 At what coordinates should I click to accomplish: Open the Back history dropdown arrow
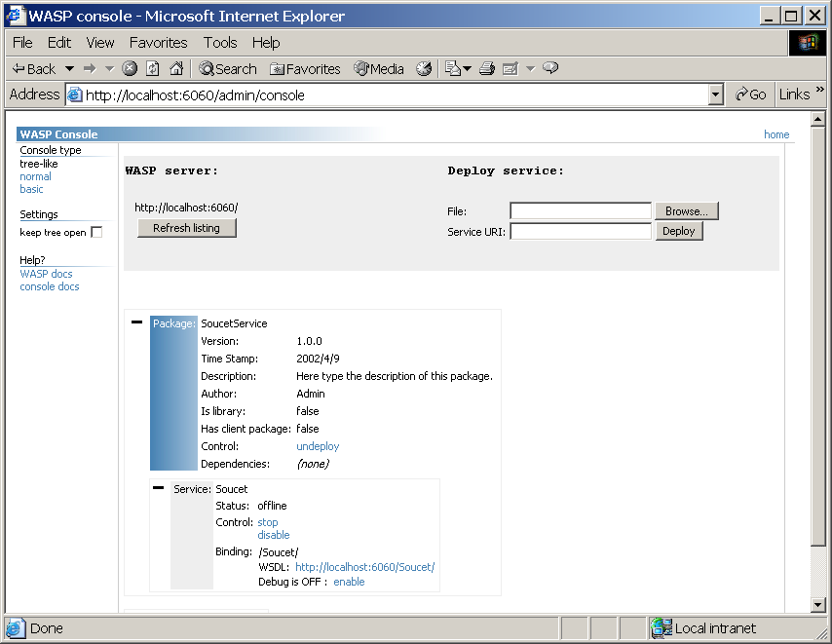tap(69, 69)
